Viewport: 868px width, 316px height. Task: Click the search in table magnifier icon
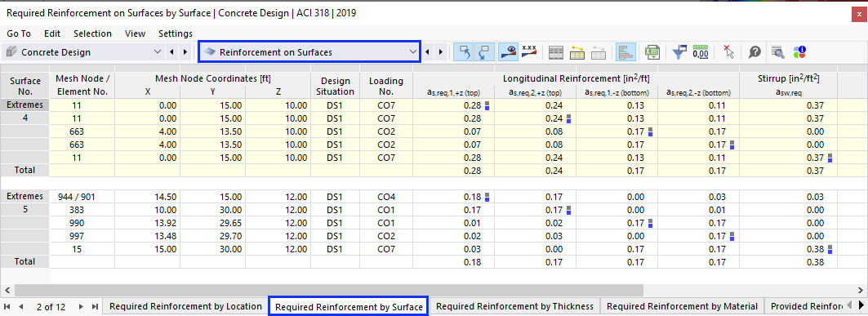coord(778,52)
